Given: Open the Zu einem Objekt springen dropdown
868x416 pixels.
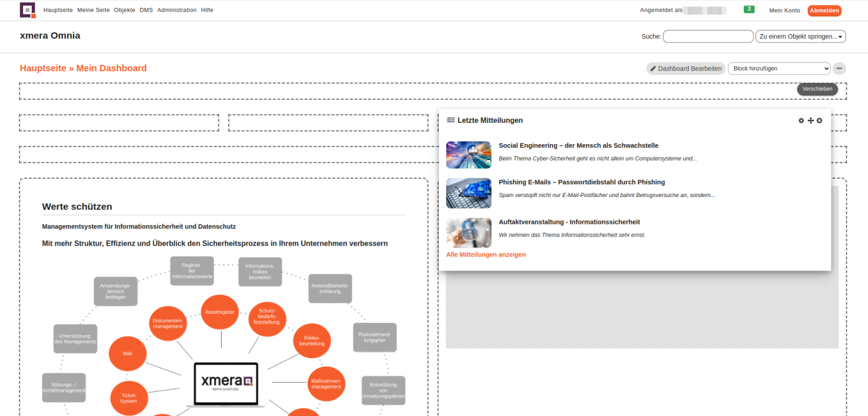Looking at the screenshot, I should (x=800, y=36).
